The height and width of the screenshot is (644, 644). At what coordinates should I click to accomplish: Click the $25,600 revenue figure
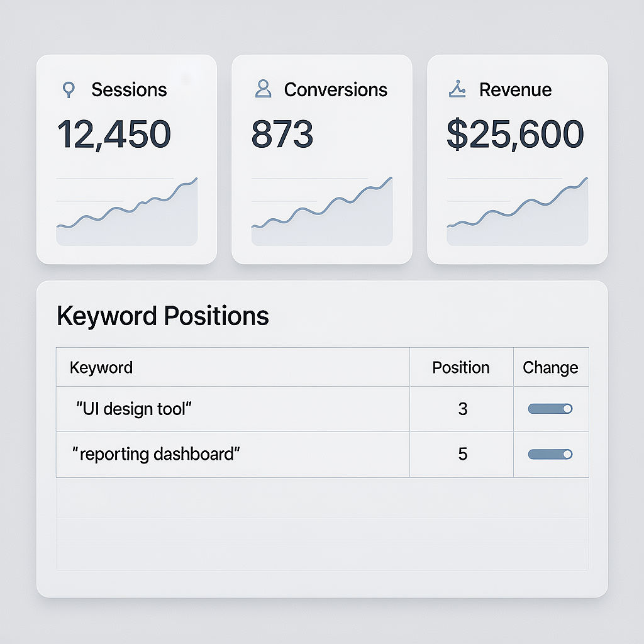(x=516, y=133)
